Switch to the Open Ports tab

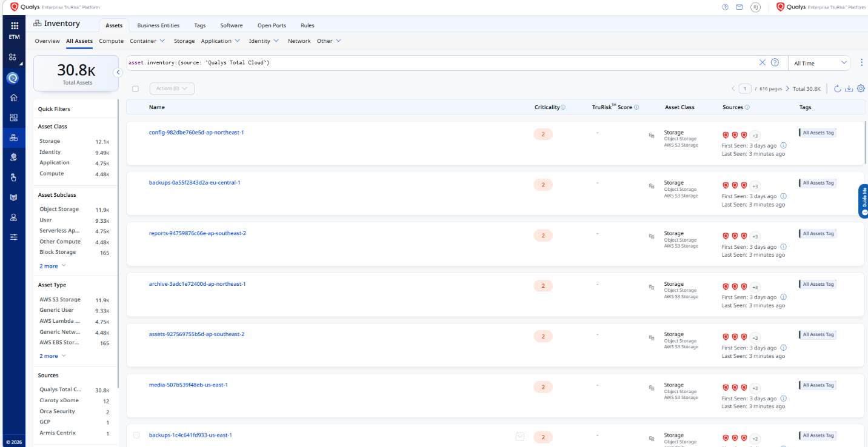tap(272, 25)
